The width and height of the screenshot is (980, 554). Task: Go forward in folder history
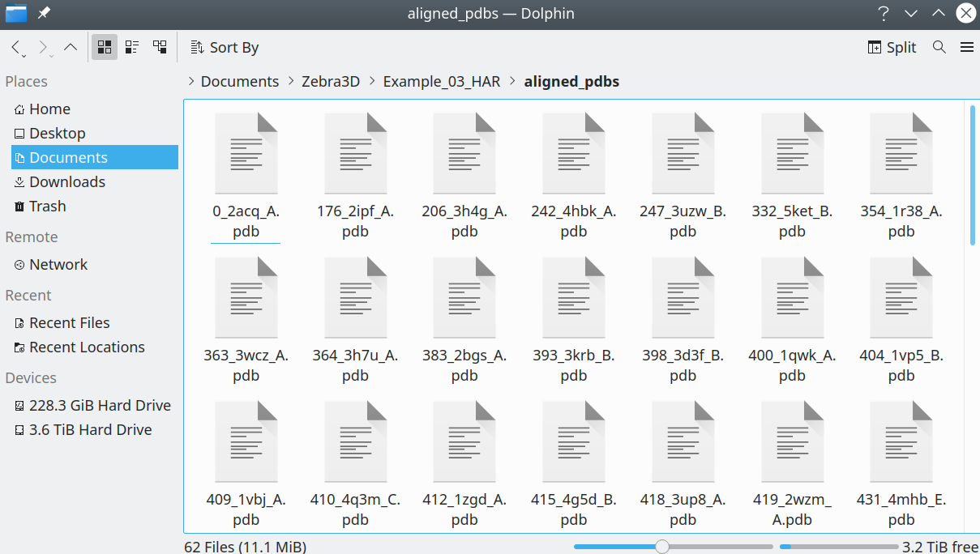(43, 47)
